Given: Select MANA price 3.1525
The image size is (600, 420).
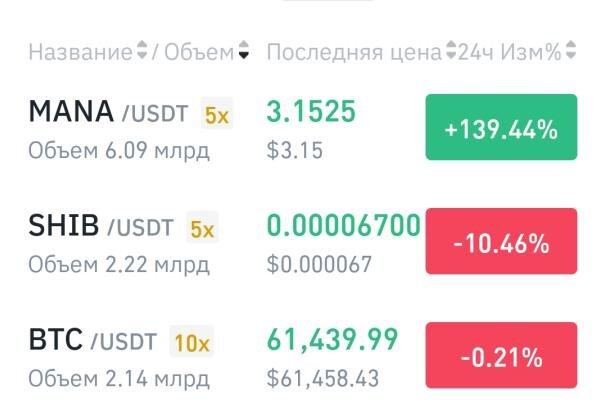Looking at the screenshot, I should 311,111.
